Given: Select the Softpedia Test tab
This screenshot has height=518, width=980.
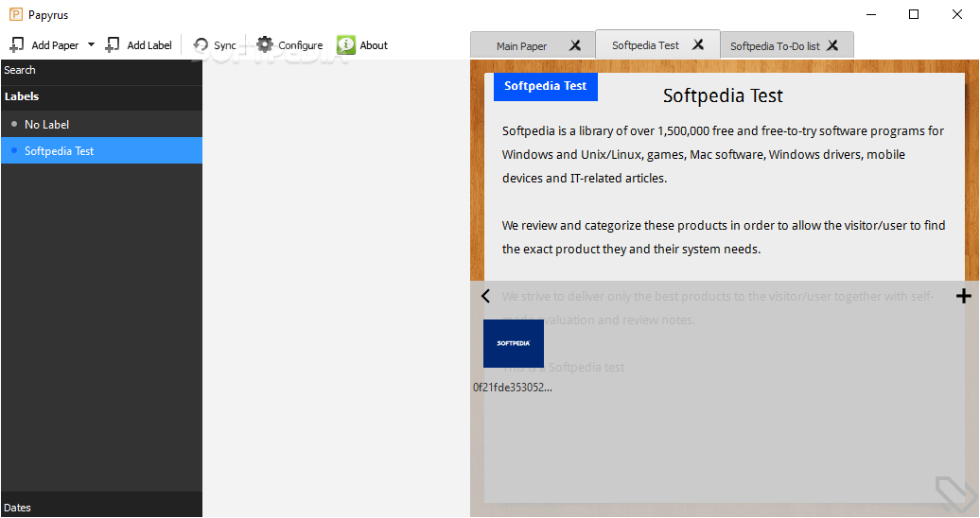Looking at the screenshot, I should coord(646,45).
